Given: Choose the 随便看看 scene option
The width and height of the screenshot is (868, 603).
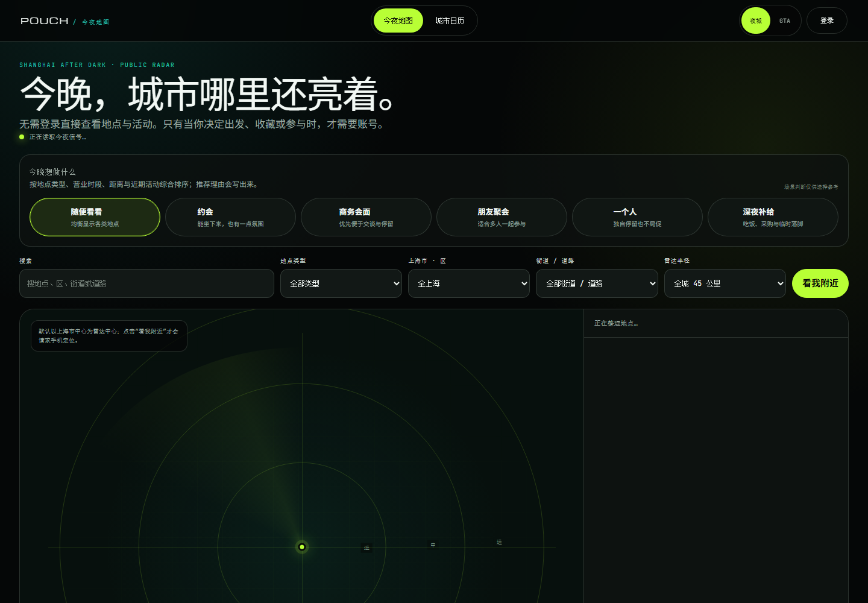Looking at the screenshot, I should pos(95,217).
